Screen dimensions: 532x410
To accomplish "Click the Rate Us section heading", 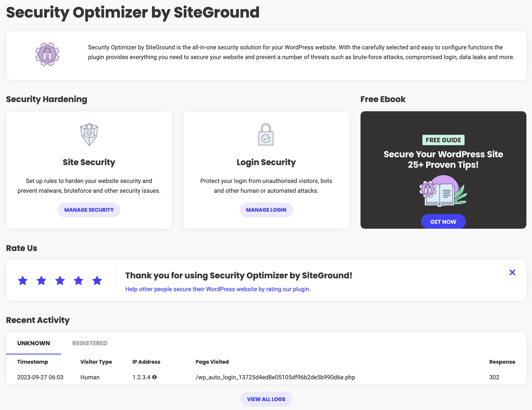I will pos(22,248).
